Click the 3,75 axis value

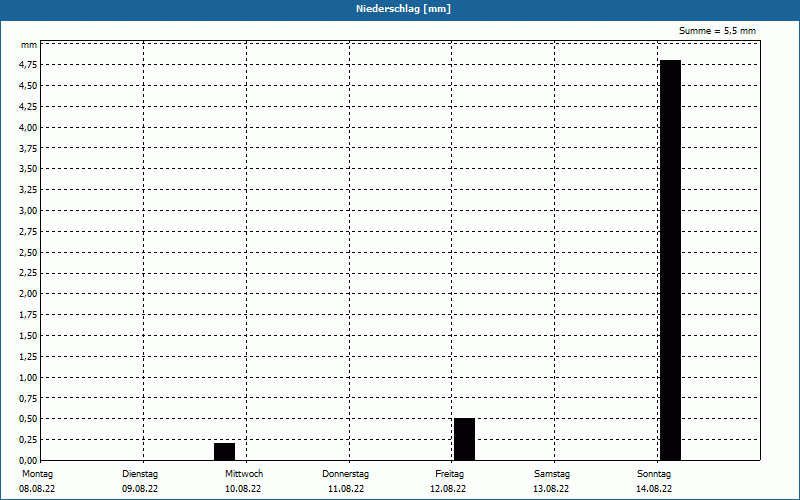tap(29, 148)
